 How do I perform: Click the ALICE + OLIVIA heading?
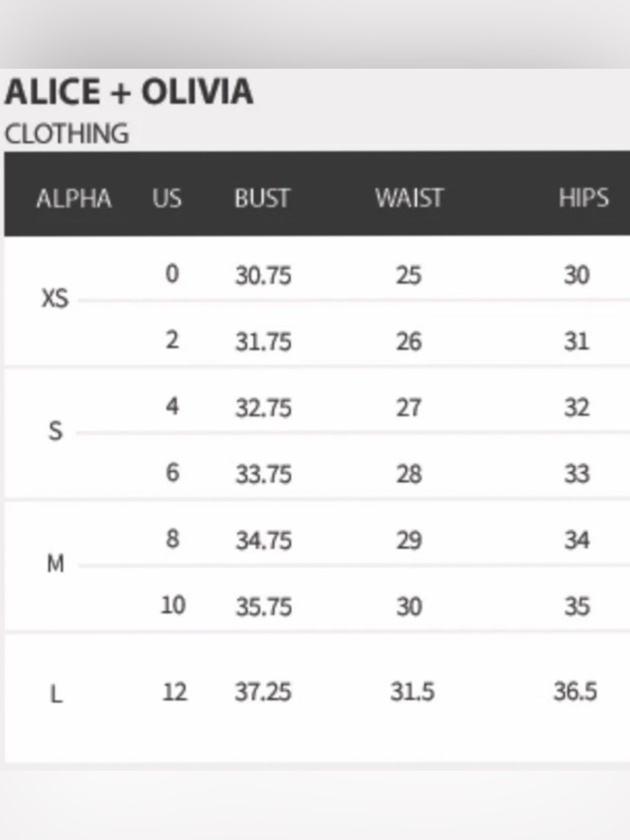tap(129, 92)
